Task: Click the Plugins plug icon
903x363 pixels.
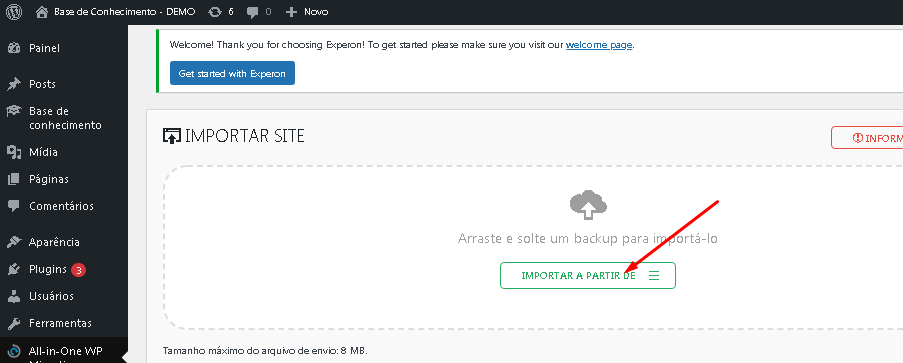Action: [x=14, y=269]
